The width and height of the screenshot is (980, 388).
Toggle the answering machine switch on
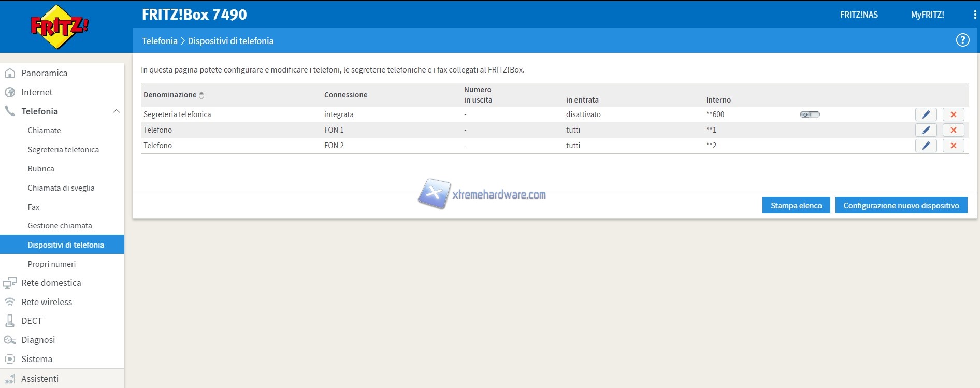[810, 114]
